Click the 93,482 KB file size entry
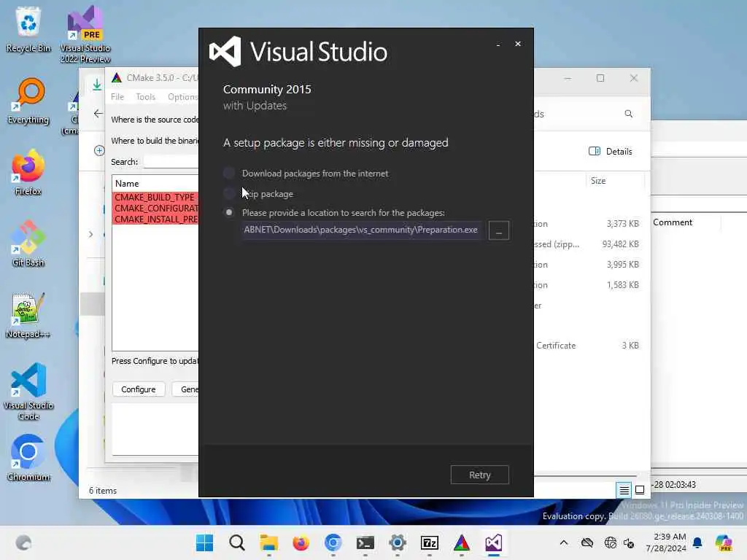 tap(620, 244)
